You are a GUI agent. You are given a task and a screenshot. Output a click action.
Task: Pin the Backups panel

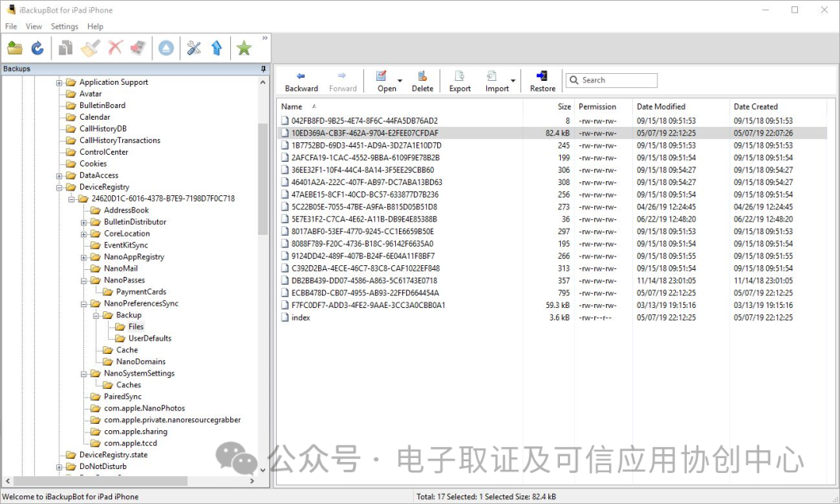tap(263, 68)
